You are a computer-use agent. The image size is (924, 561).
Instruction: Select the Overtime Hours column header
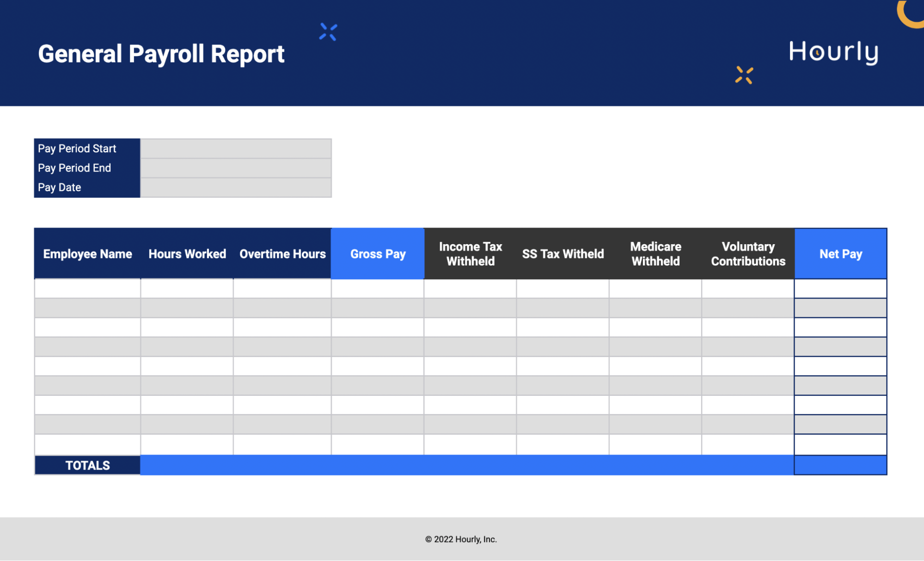point(282,254)
